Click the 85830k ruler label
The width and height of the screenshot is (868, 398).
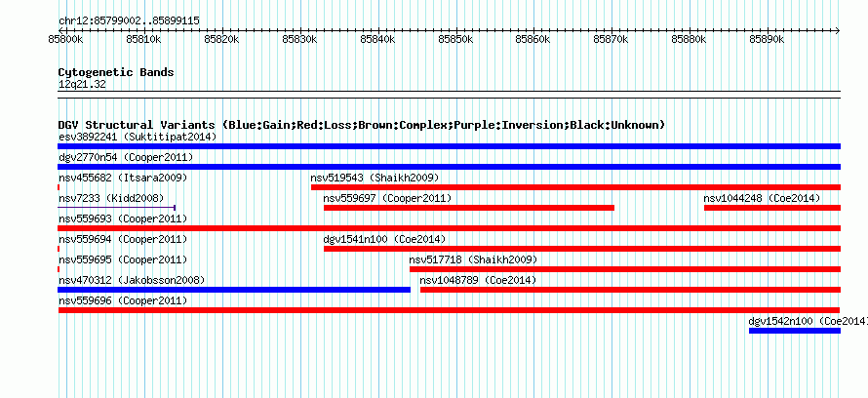[x=300, y=39]
